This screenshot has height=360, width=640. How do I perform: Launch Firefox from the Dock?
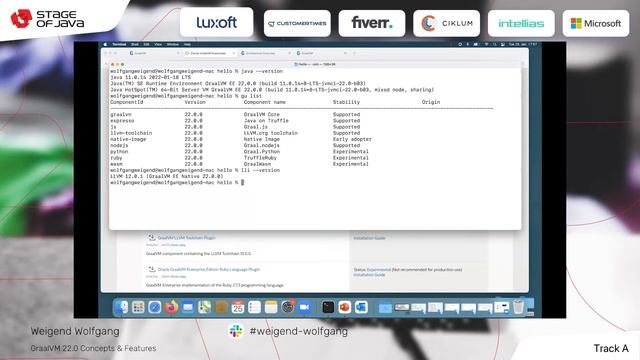[171, 307]
